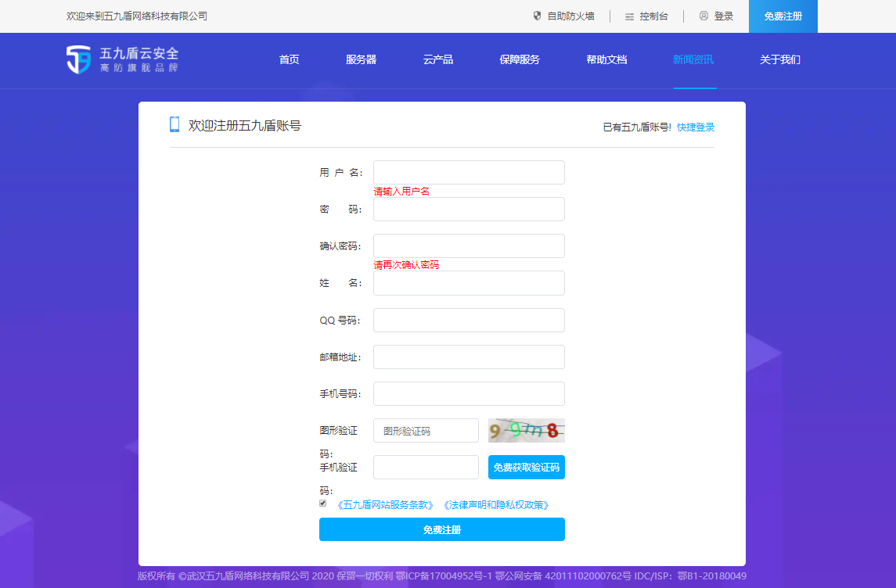Select the 首页 navigation item
The image size is (896, 588).
[x=288, y=59]
